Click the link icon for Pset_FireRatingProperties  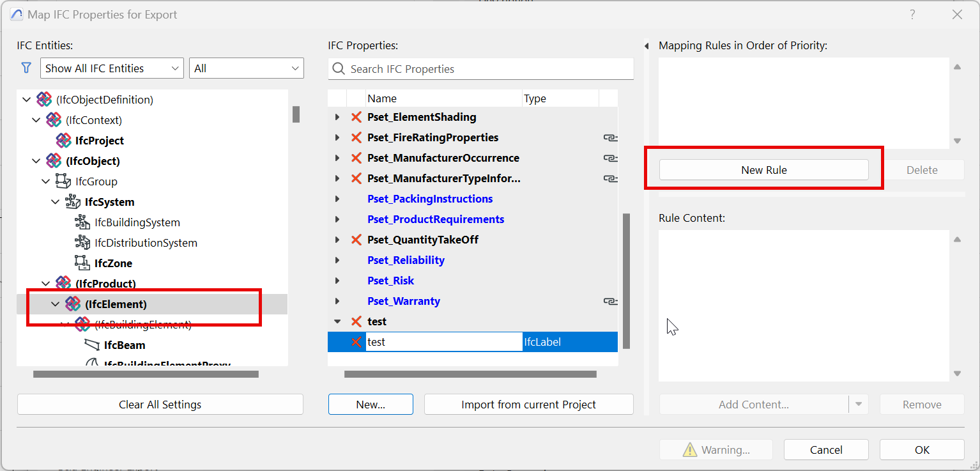coord(610,137)
